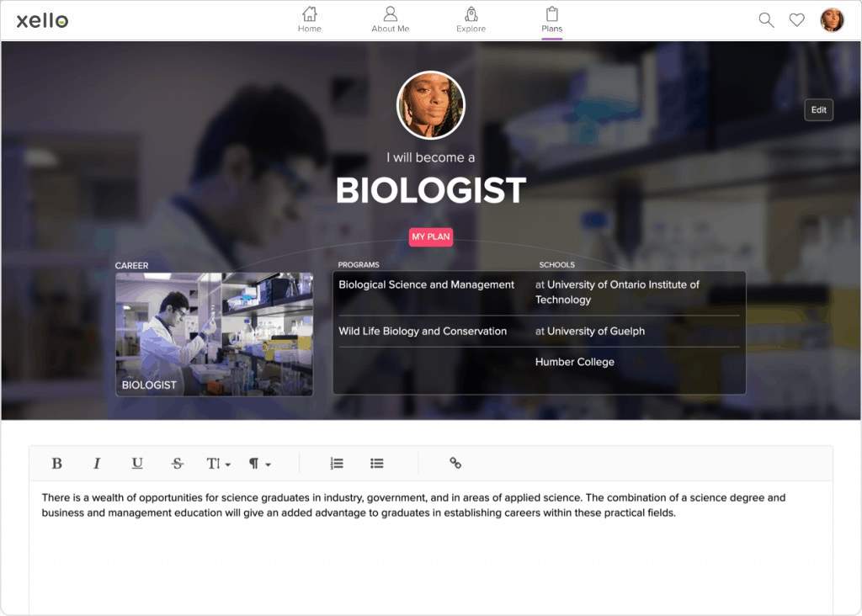Toggle italic text formatting
Viewport: 862px width, 616px height.
click(x=97, y=464)
